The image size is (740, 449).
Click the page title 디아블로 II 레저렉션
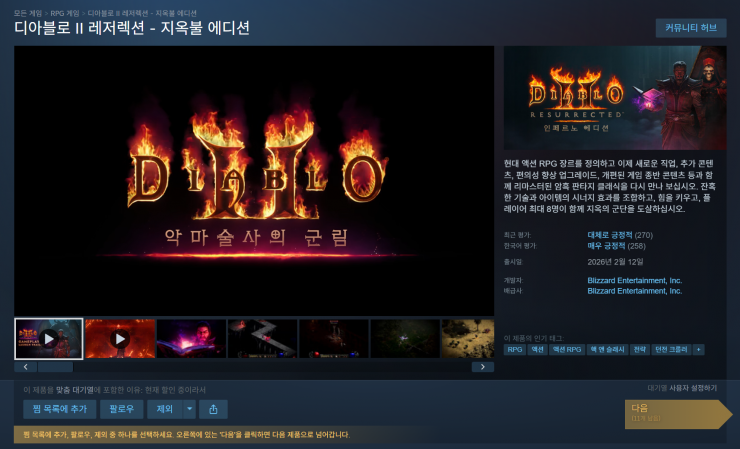132,28
